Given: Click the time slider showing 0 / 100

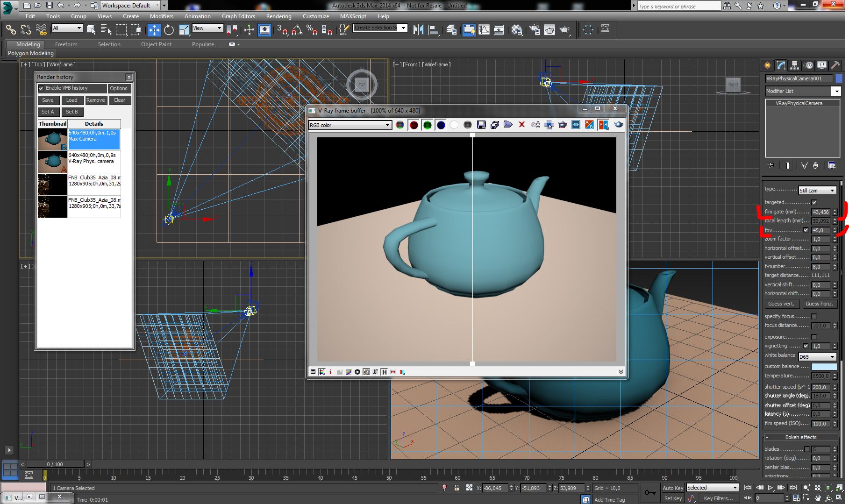Looking at the screenshot, I should pyautogui.click(x=56, y=464).
